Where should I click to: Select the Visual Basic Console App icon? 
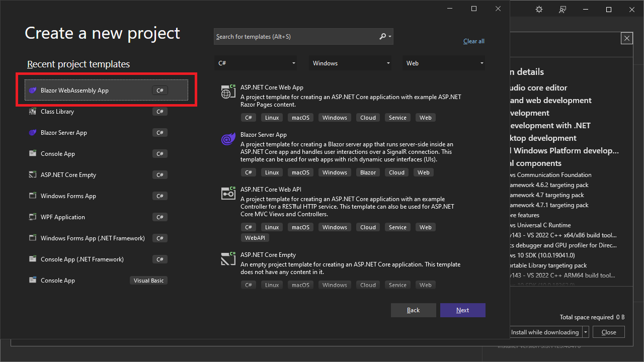[x=33, y=281]
